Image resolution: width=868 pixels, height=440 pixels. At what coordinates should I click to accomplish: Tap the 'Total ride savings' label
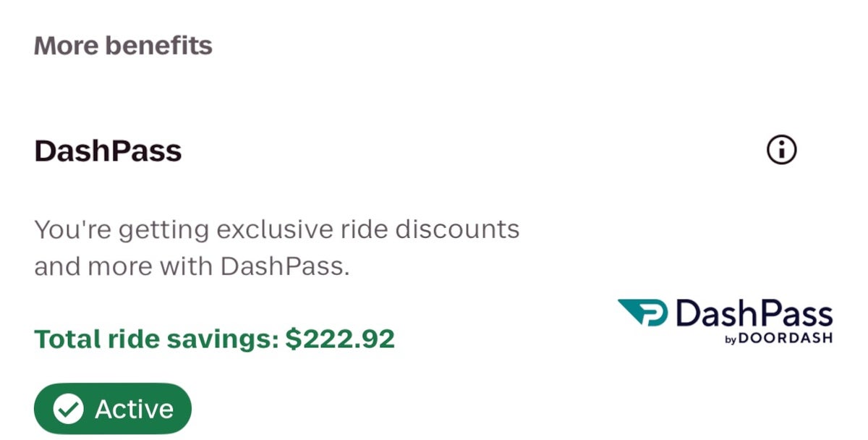156,339
